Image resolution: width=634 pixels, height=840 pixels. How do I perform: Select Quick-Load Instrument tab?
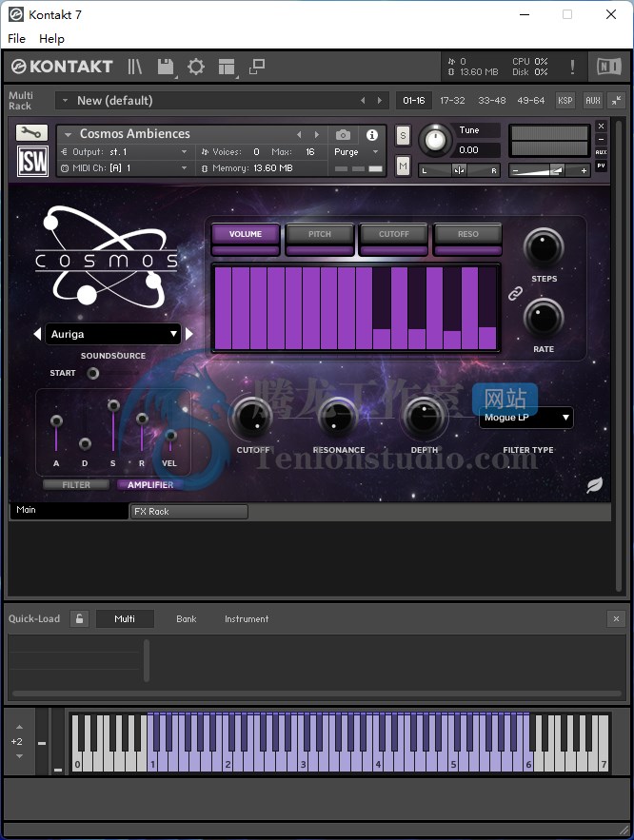coord(247,618)
